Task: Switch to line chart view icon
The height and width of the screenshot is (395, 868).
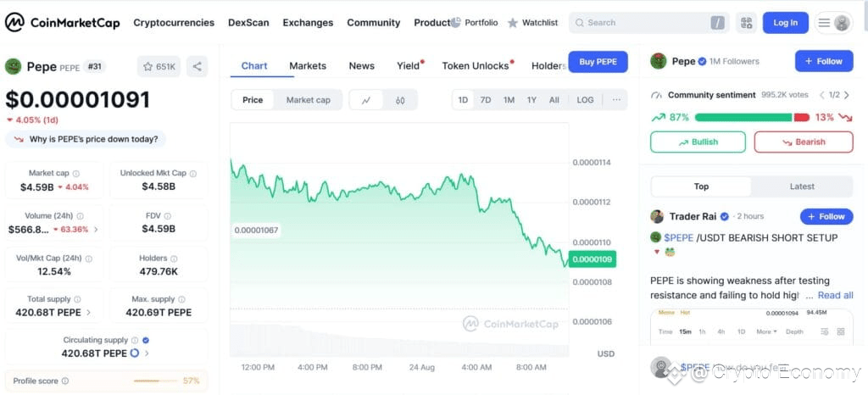Action: [366, 100]
